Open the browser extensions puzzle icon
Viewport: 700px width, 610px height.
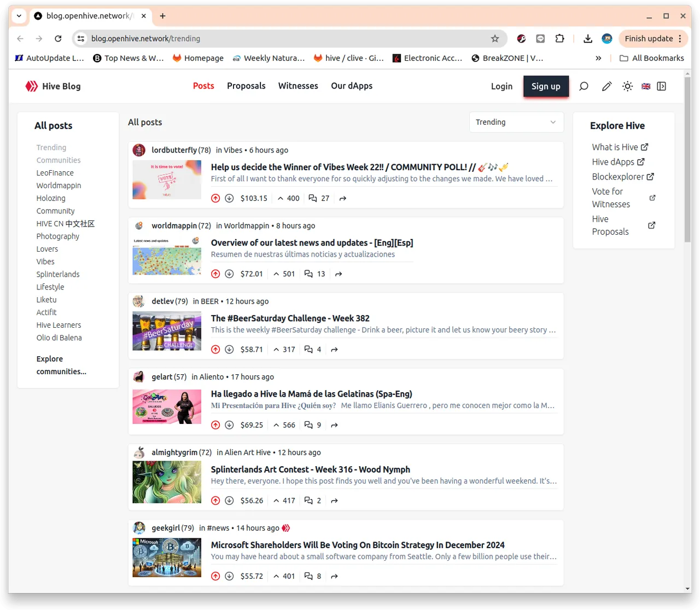tap(559, 38)
